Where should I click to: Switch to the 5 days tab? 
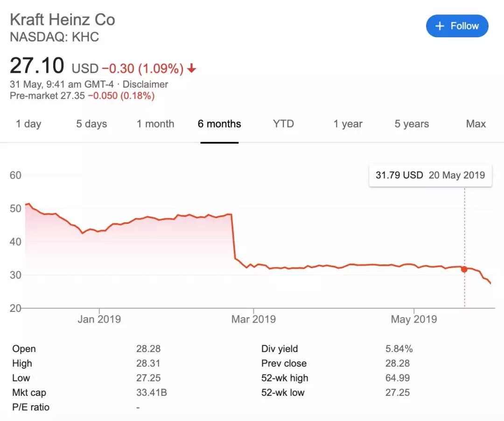91,124
